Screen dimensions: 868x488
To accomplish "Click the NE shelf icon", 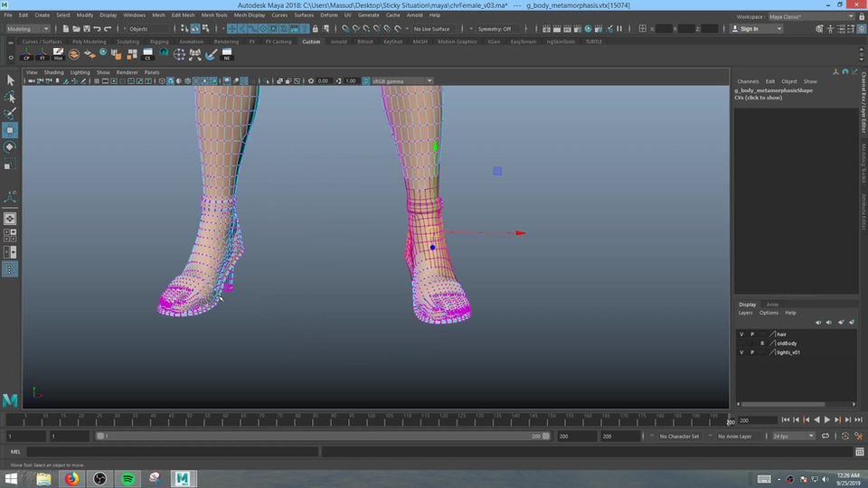I will 227,54.
